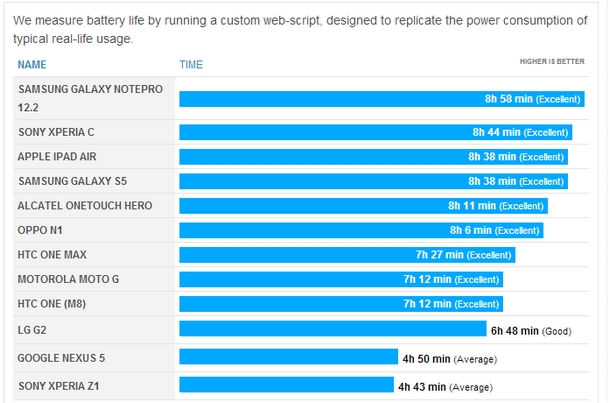Click the HIGHER IS BETTER label
The width and height of the screenshot is (610, 403).
click(x=552, y=61)
